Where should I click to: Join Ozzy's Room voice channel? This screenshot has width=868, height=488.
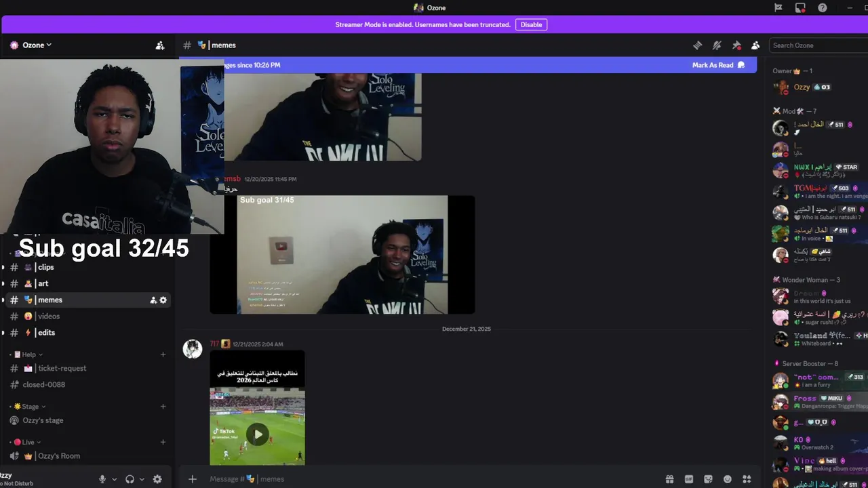click(x=88, y=456)
